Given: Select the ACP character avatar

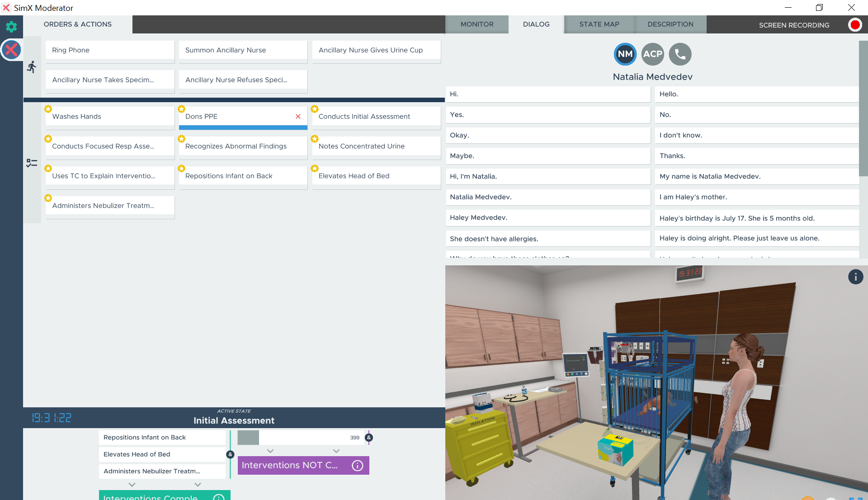Looking at the screenshot, I should [x=652, y=54].
